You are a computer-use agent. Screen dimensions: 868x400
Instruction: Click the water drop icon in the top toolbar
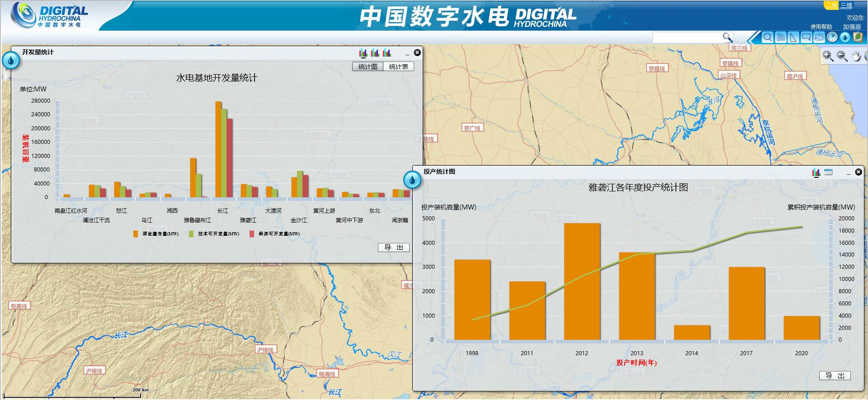tap(845, 37)
